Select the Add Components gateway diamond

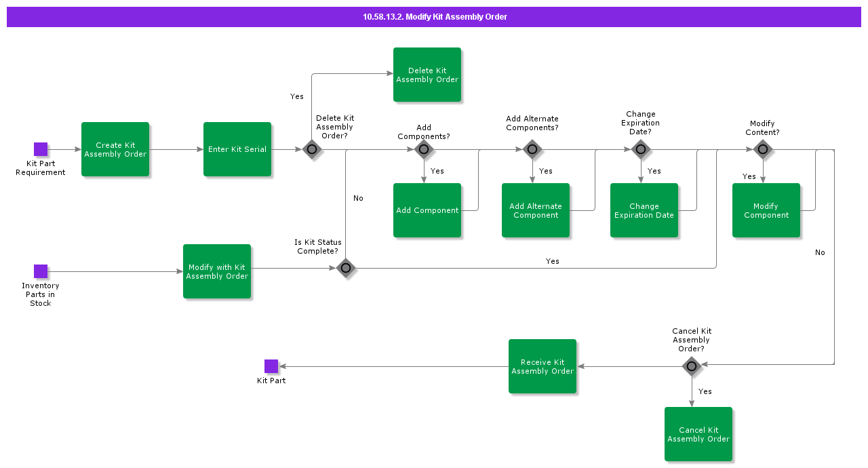[424, 149]
